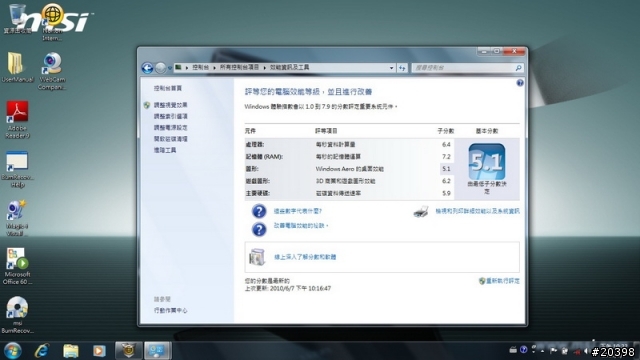640x360 pixels.
Task: Click question mark icon beside 這些數字代表什麼
Action: [x=259, y=211]
